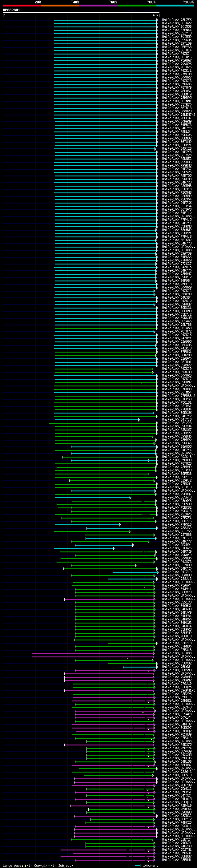Select the UniRef100_A5BYS8 label
The width and height of the screenshot is (197, 868).
coord(177,47)
